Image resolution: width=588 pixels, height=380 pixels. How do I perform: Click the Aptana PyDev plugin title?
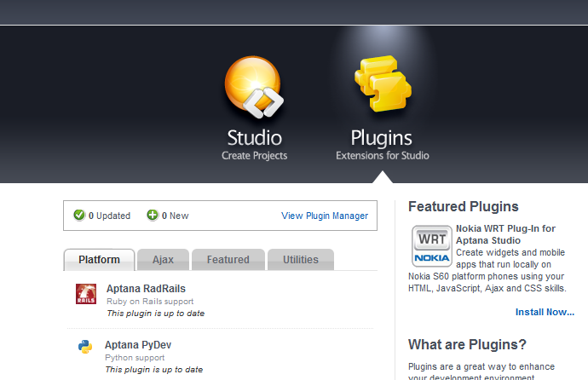click(x=138, y=345)
